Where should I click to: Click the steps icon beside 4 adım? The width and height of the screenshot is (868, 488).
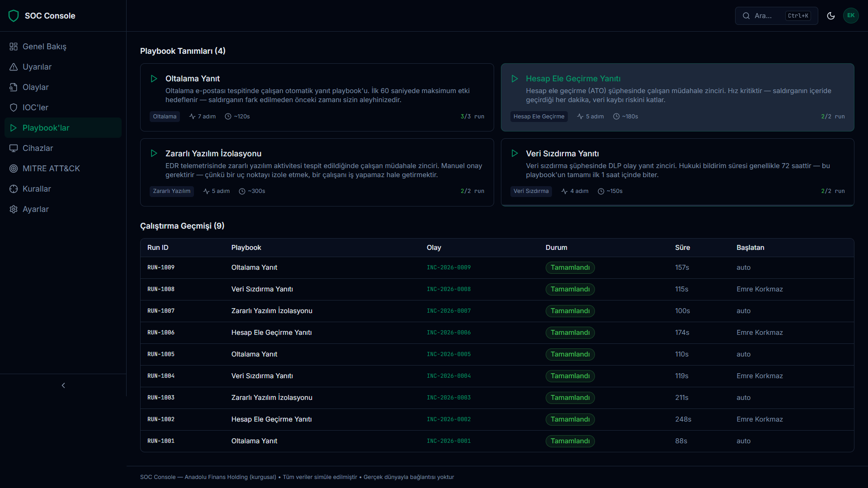[x=565, y=192]
